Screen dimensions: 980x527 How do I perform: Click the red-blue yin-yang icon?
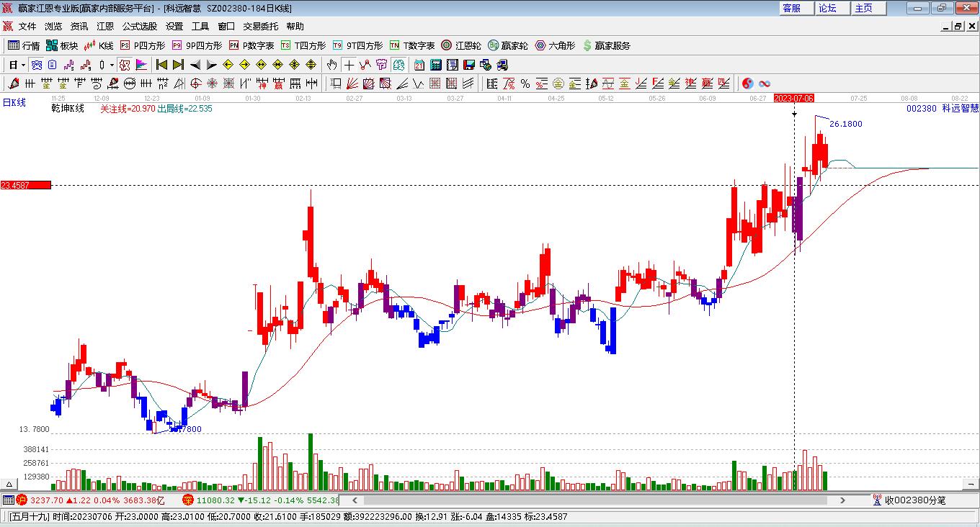point(748,84)
